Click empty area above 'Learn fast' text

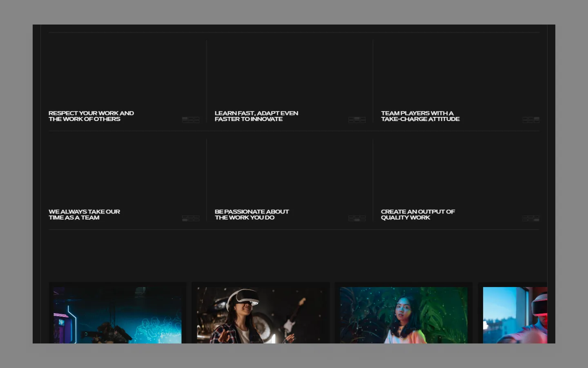[x=289, y=74]
